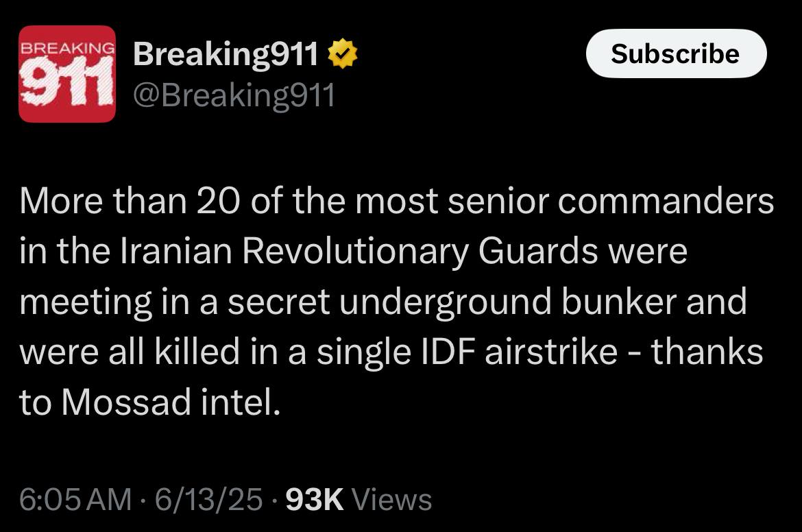View the 93K views count
Viewport: 802px width, 532px height.
(314, 499)
